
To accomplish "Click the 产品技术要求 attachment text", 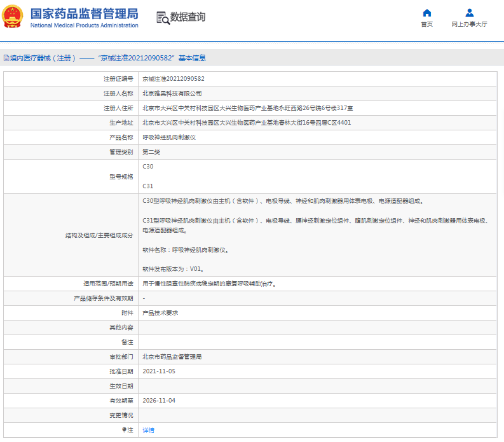I will [x=160, y=313].
